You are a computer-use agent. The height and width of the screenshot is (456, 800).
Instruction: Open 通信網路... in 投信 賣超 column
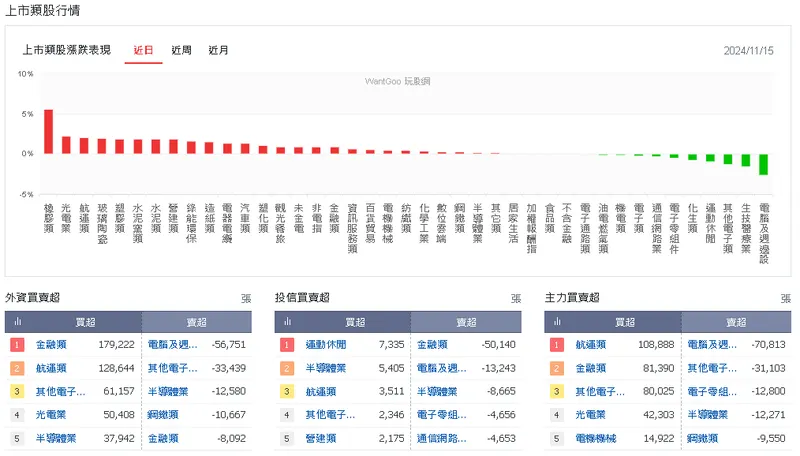point(442,439)
